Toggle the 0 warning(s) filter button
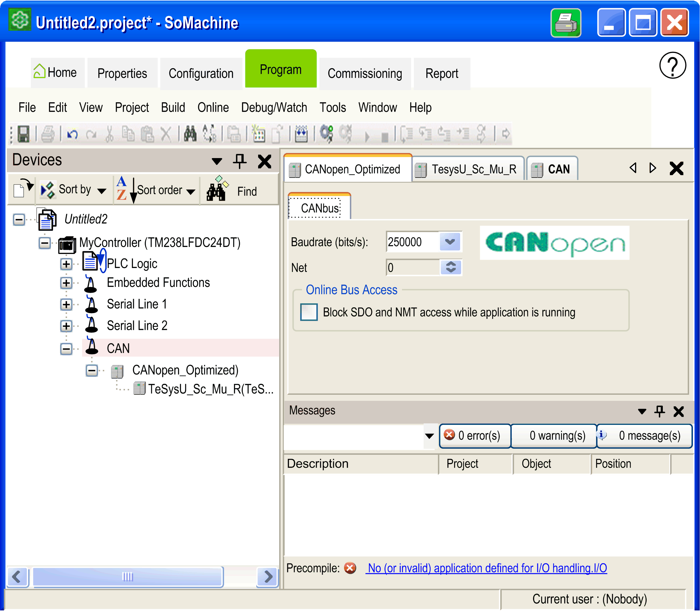Image resolution: width=700 pixels, height=611 pixels. click(553, 435)
